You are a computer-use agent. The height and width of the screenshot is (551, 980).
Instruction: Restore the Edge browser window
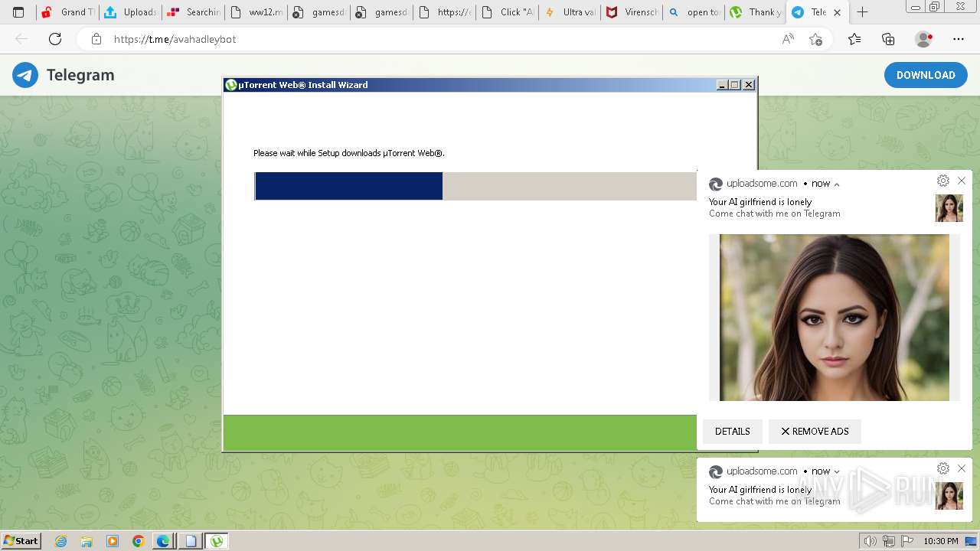coord(934,8)
